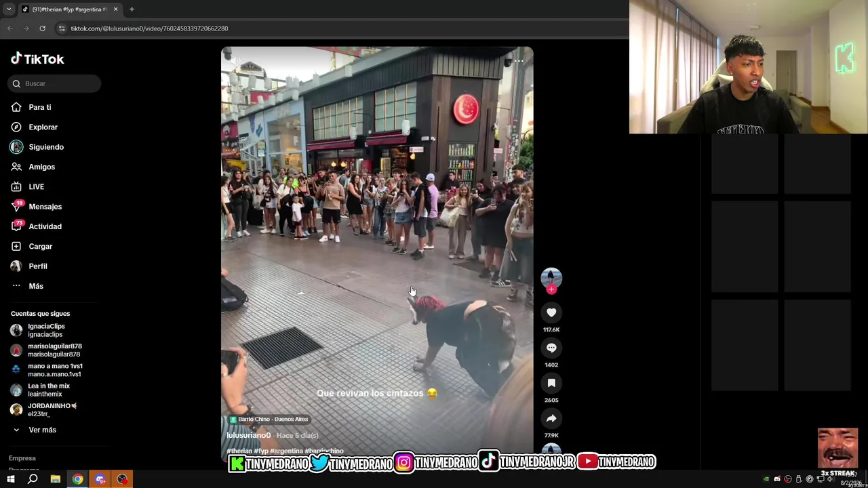Open Perfil page
Viewport: 868px width, 488px height.
(29, 266)
